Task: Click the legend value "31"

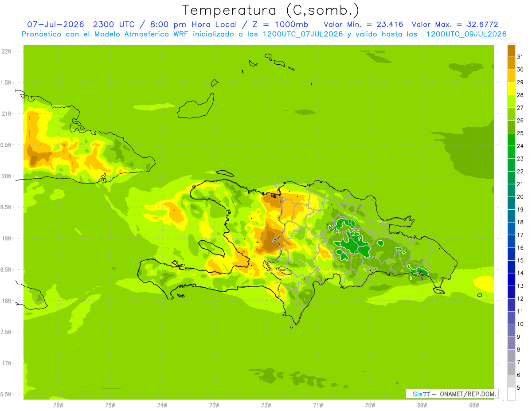Action: point(520,57)
